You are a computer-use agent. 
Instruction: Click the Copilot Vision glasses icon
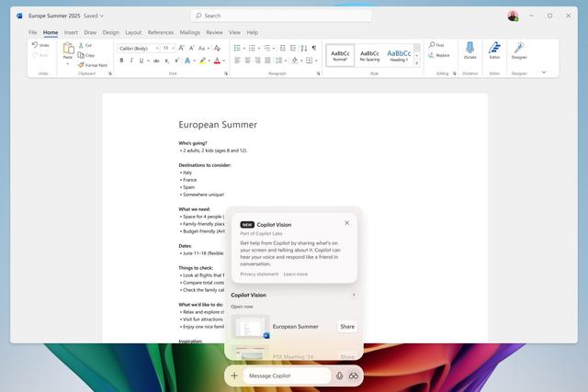click(353, 375)
